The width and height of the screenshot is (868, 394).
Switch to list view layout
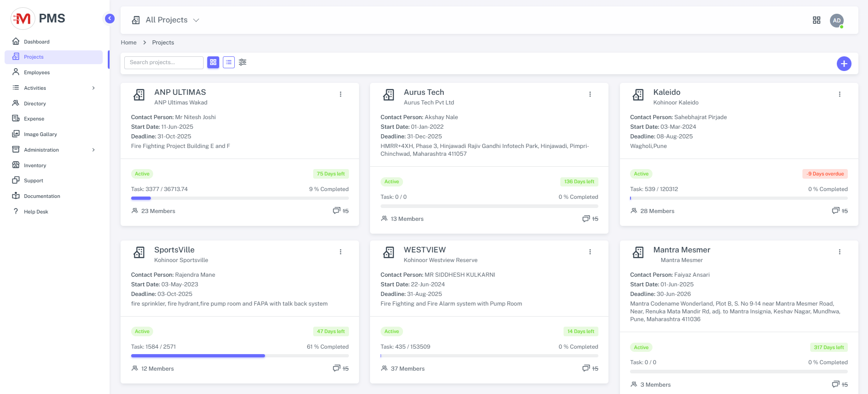(228, 62)
